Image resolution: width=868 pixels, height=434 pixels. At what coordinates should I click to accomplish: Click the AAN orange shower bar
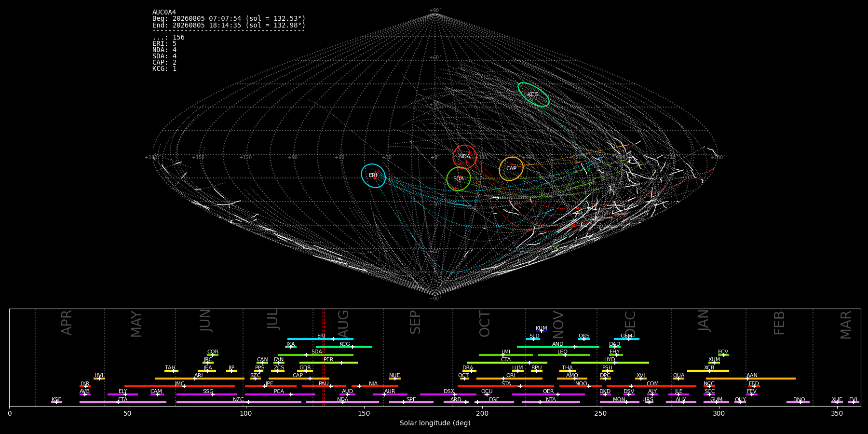751,379
